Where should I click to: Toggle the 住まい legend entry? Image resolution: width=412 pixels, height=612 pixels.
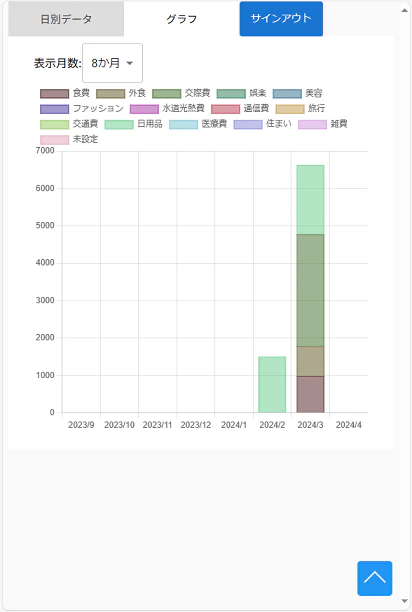tap(263, 124)
